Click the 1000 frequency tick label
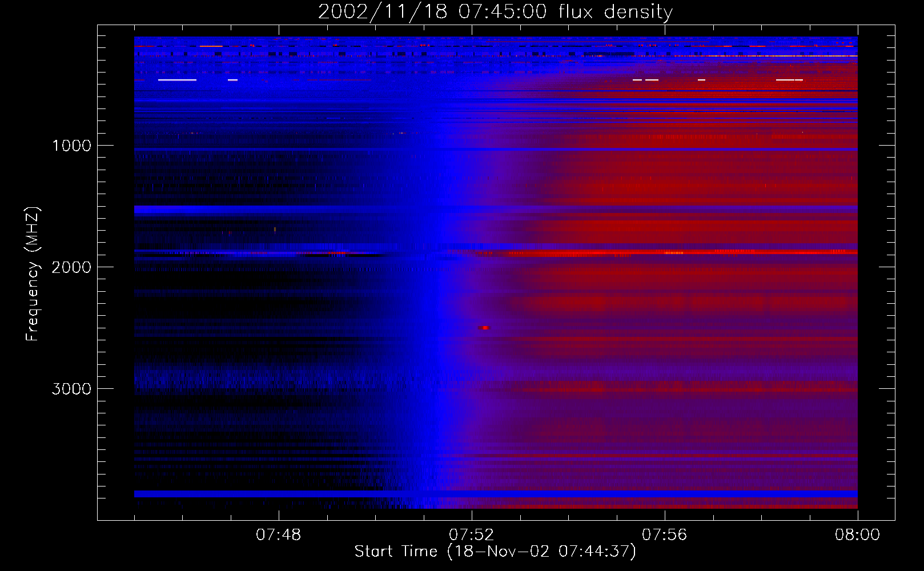The width and height of the screenshot is (924, 571). coord(72,146)
